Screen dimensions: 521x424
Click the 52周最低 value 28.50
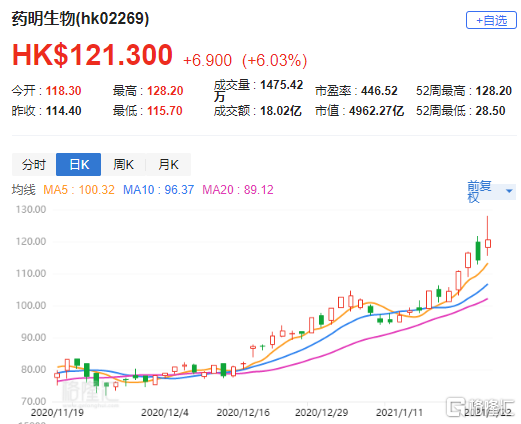(x=490, y=111)
